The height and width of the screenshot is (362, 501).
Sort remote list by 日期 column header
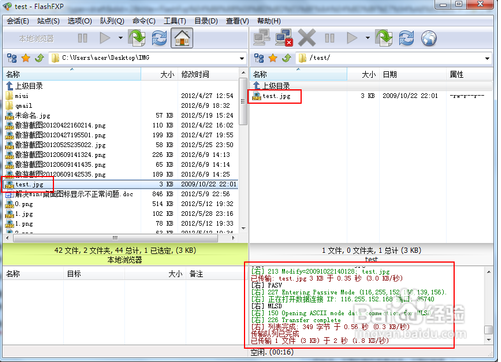point(413,74)
